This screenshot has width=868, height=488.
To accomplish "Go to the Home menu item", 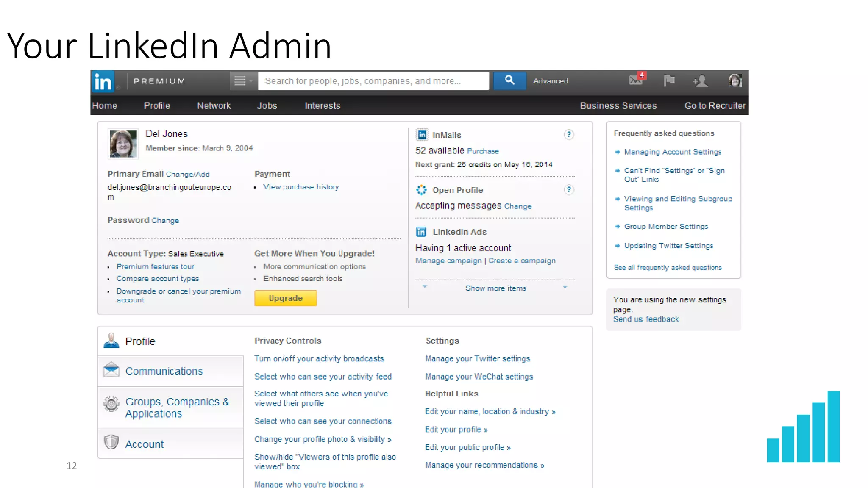I will click(x=104, y=105).
